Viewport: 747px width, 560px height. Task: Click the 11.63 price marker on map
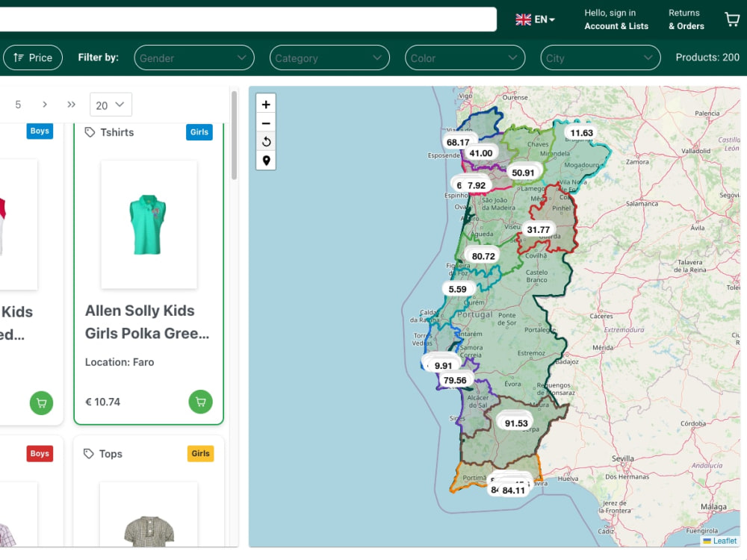point(581,133)
